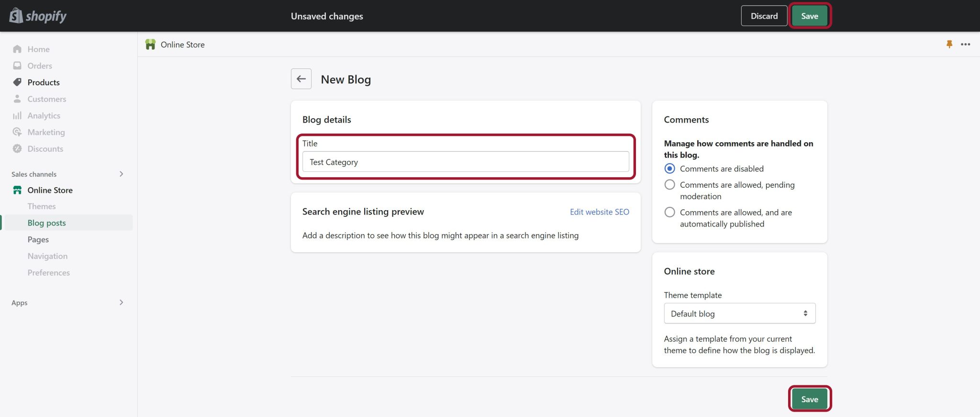Screen dimensions: 980x417
Task: Click Online Store breadcrumb text
Action: point(183,45)
